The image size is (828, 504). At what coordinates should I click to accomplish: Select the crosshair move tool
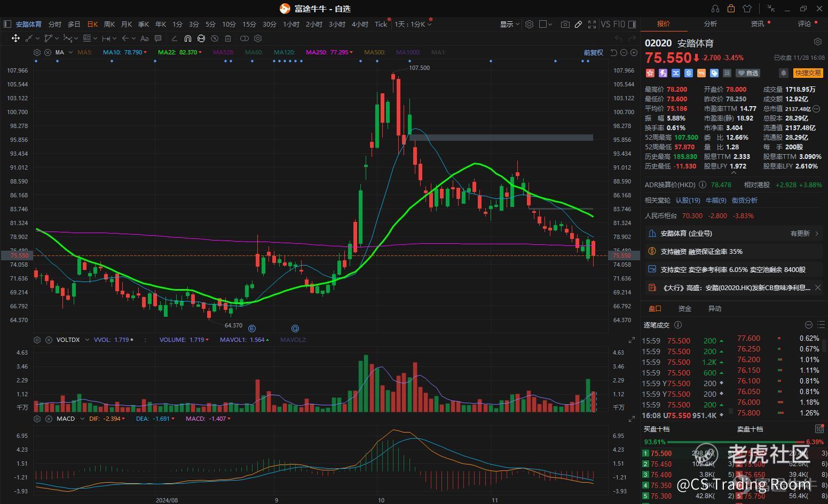[x=15, y=38]
